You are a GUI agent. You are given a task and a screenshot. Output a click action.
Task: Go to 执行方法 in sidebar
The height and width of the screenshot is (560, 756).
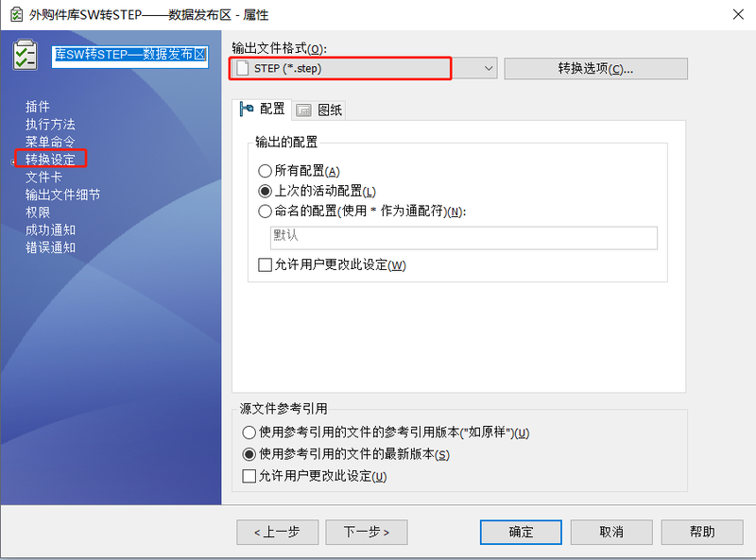50,125
